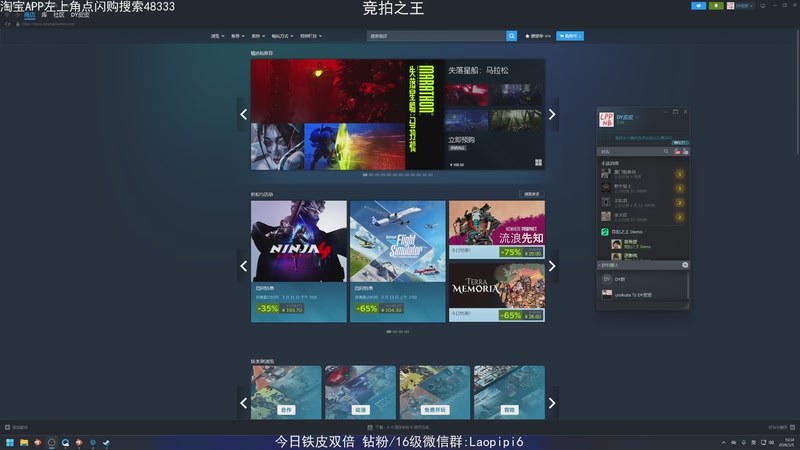
Task: Open the blue shopping cart button
Action: tap(570, 36)
